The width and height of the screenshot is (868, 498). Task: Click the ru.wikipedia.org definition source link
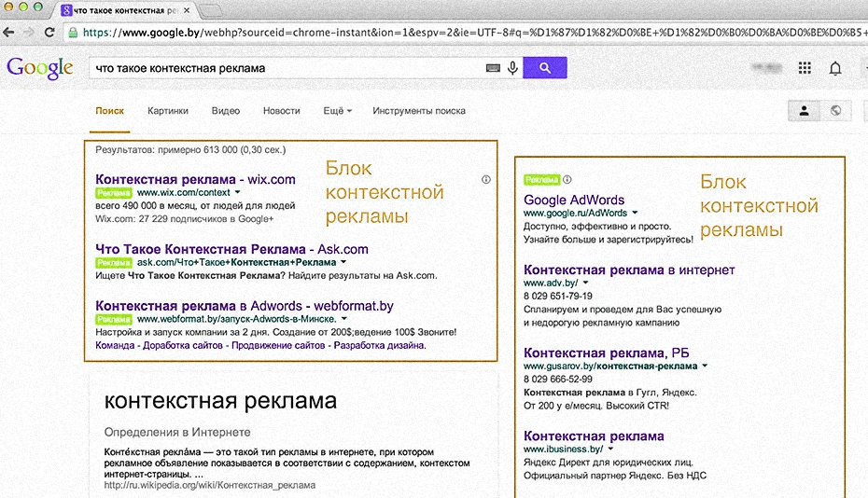pyautogui.click(x=210, y=485)
